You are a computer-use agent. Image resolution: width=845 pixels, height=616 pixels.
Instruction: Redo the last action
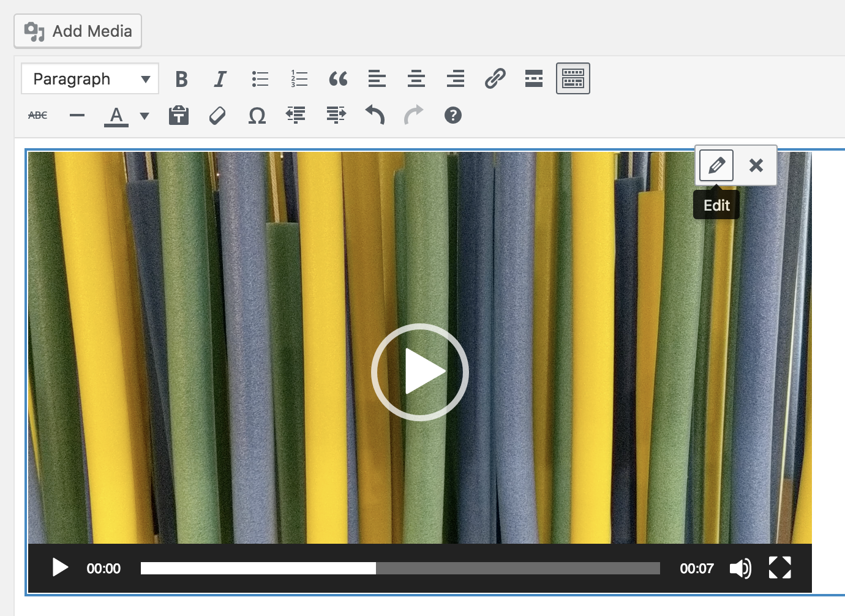click(414, 115)
